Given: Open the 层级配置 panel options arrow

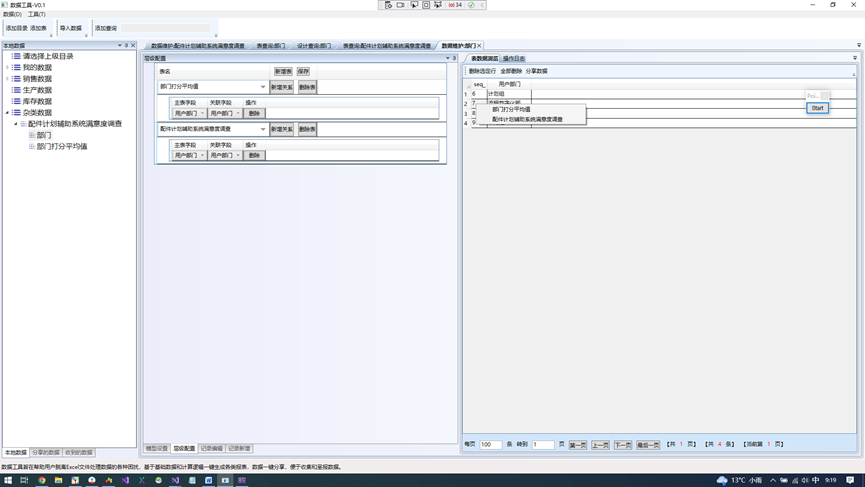Looking at the screenshot, I should click(x=448, y=58).
